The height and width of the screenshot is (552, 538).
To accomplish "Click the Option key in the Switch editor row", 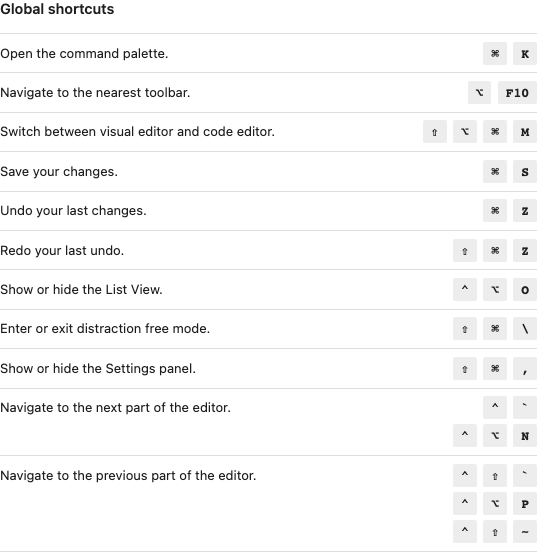I will (465, 132).
